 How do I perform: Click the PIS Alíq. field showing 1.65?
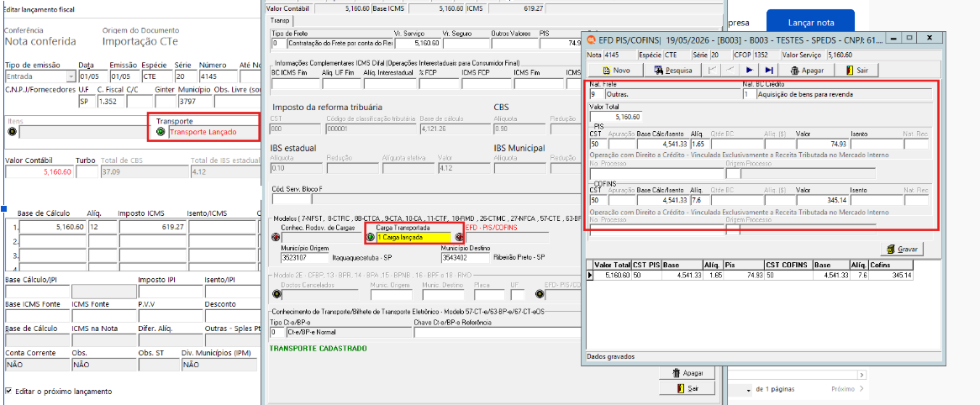coord(699,144)
